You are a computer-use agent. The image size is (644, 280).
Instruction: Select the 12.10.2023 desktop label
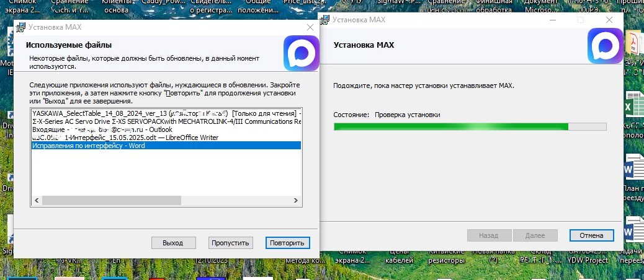pos(210,260)
